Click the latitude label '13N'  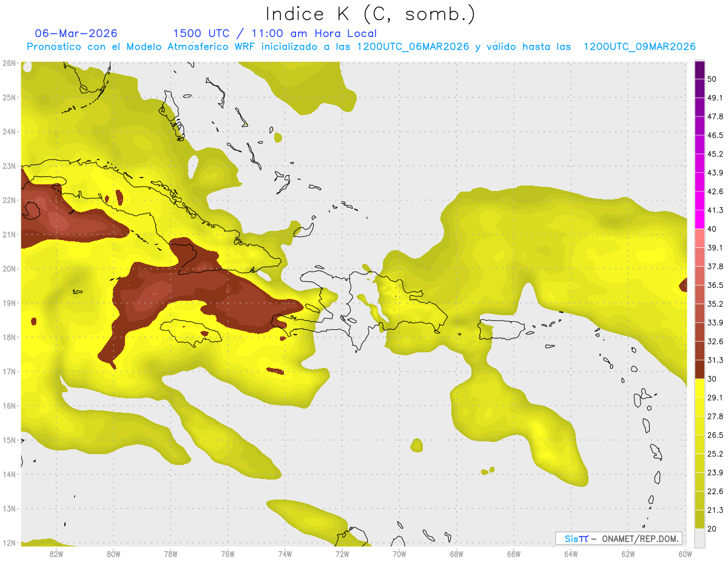[x=9, y=509]
